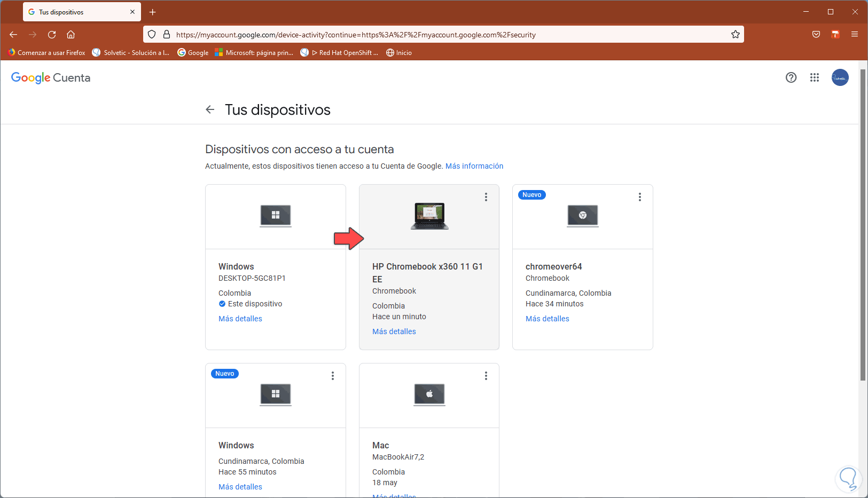Click the site security padlock icon
868x498 pixels.
coord(167,35)
